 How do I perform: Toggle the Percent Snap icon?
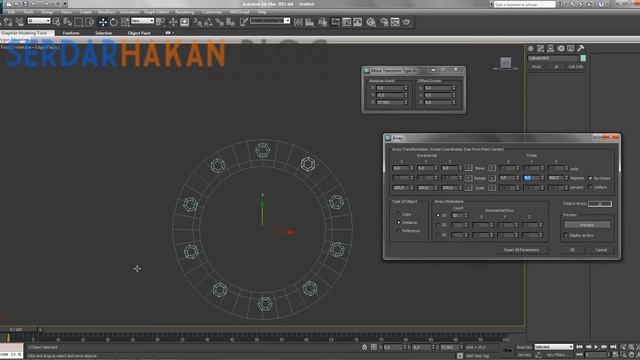[x=219, y=22]
